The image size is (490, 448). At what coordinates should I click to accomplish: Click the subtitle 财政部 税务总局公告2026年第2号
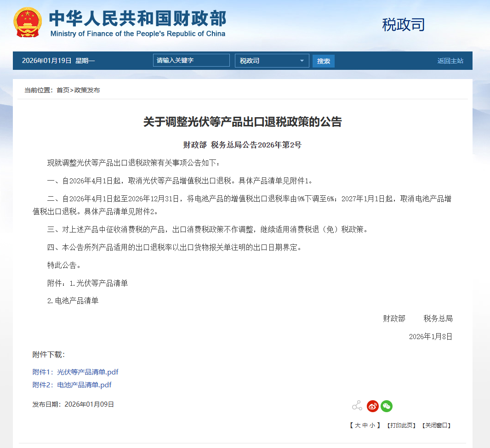(242, 145)
